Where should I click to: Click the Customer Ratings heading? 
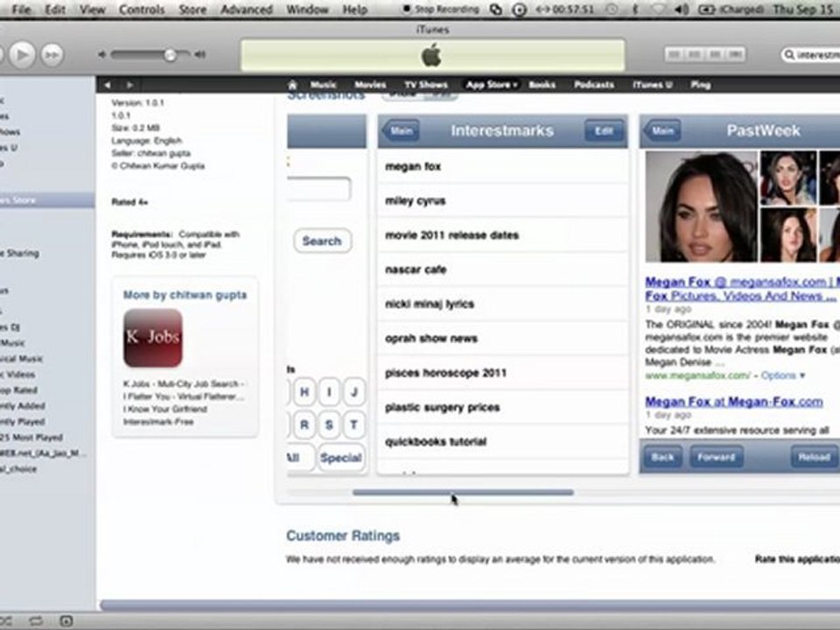[343, 535]
